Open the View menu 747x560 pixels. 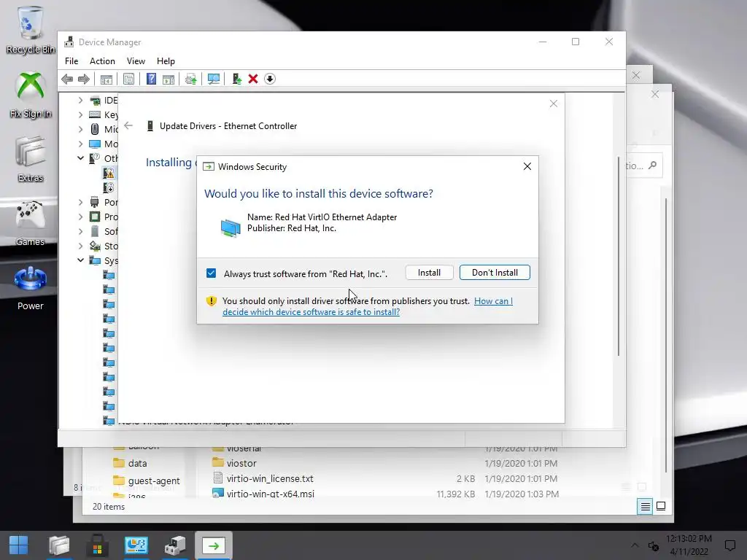click(136, 61)
